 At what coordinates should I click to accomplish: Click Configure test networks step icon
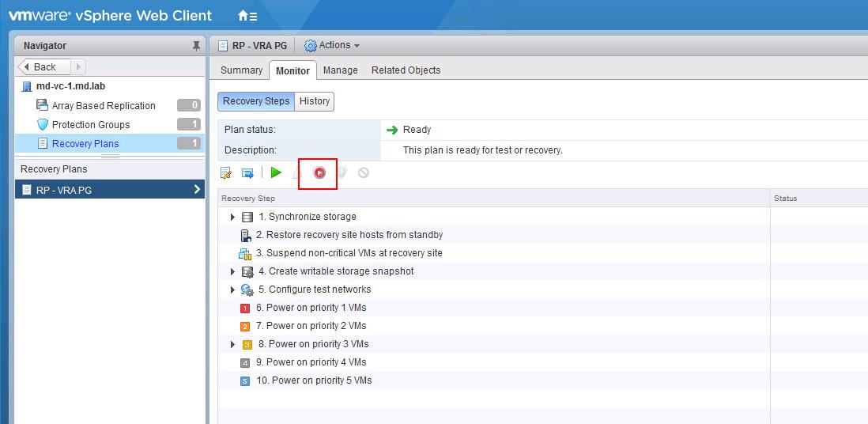247,290
